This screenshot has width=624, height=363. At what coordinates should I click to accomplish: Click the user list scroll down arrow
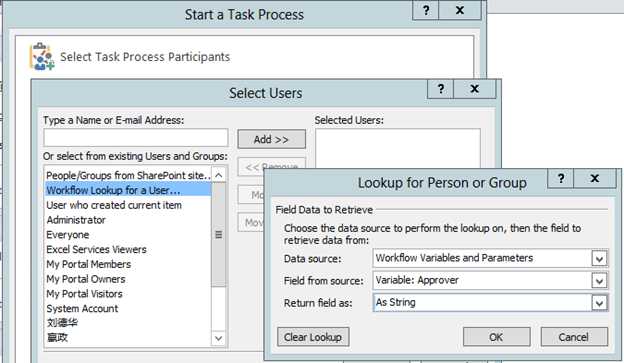coord(218,338)
